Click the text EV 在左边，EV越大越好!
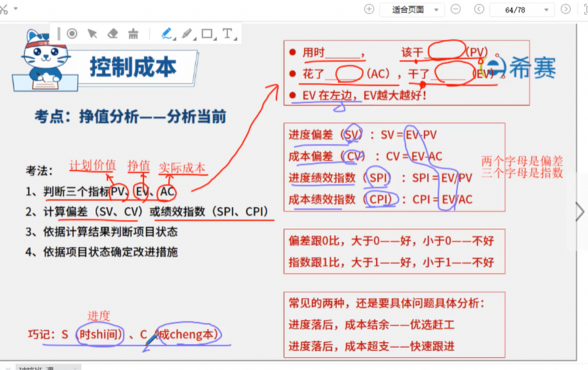 click(364, 96)
